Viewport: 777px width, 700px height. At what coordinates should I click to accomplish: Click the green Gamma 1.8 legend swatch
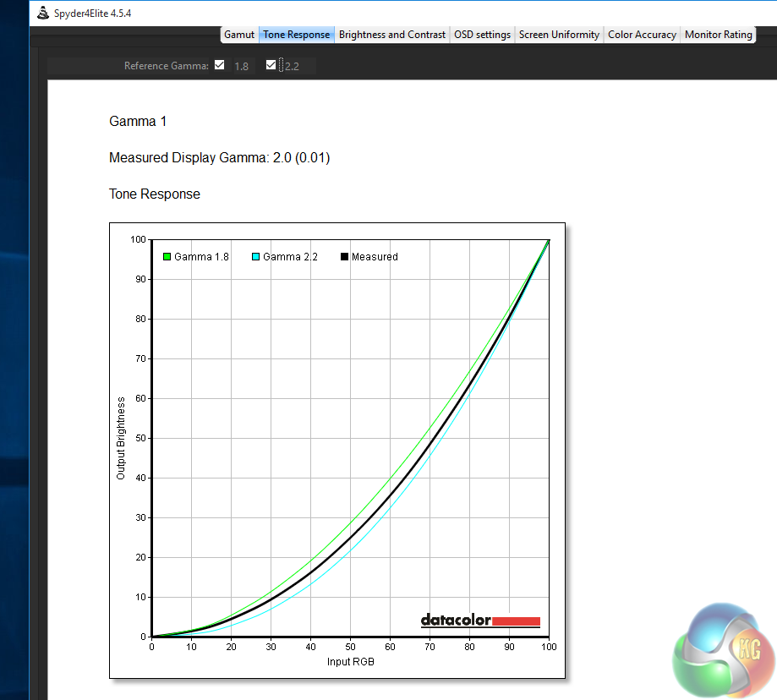(x=167, y=257)
